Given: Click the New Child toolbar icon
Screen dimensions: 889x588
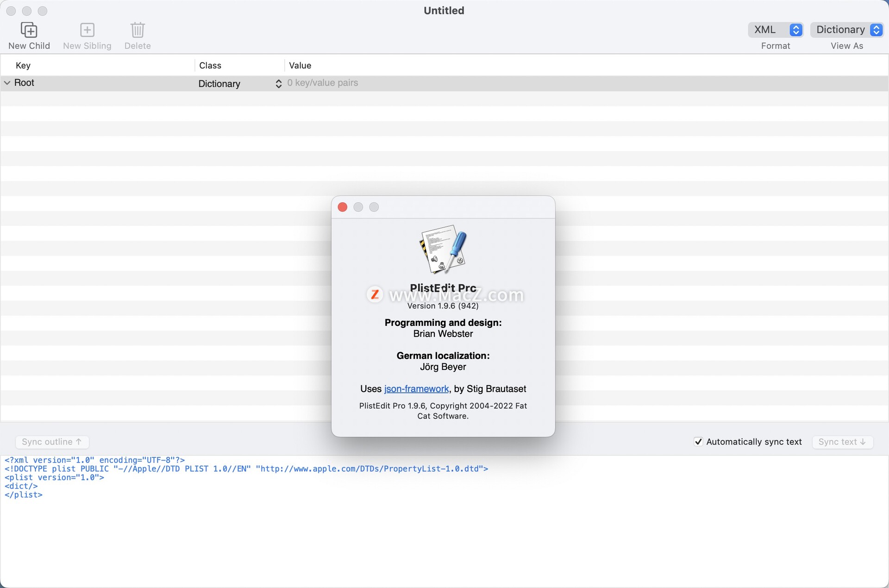Looking at the screenshot, I should (x=29, y=30).
